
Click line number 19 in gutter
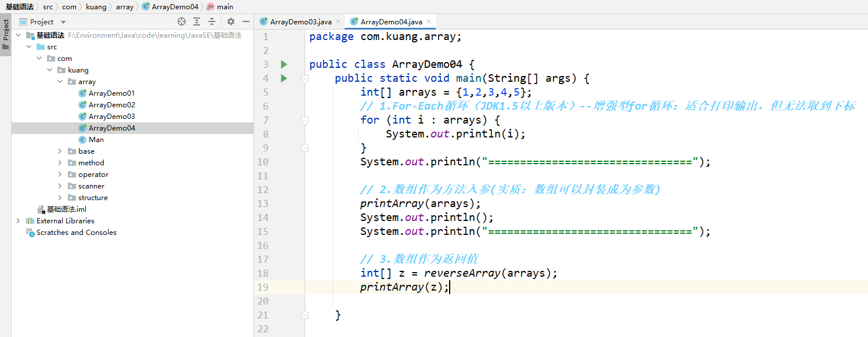tap(262, 287)
